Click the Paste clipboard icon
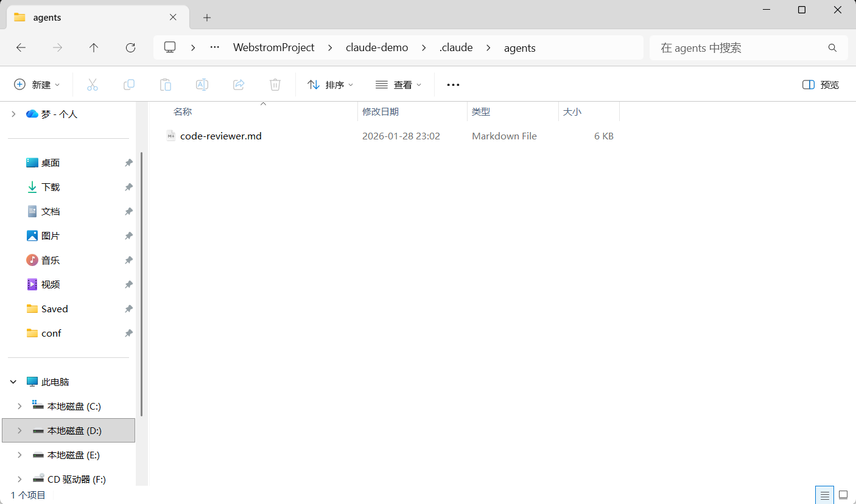Viewport: 856px width, 504px height. (x=166, y=85)
